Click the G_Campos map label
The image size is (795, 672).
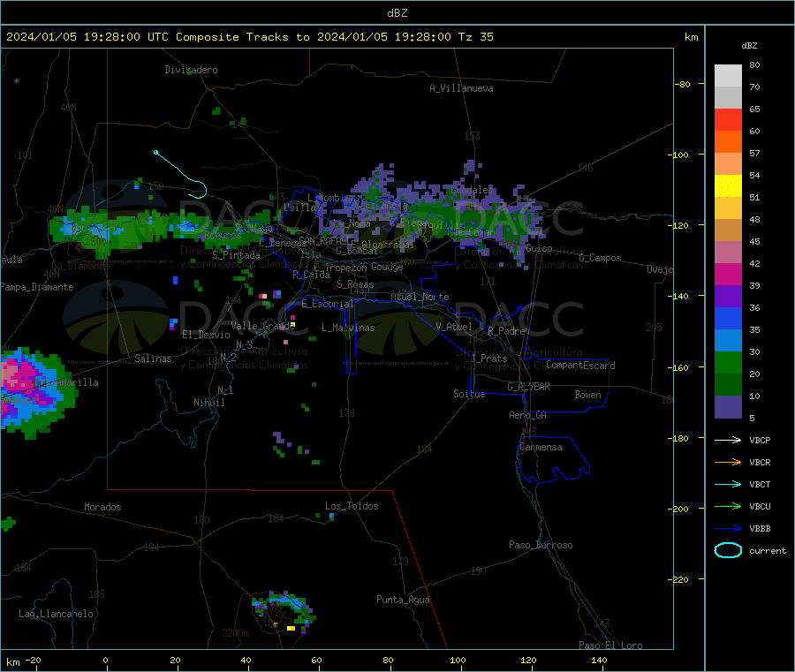coord(600,258)
